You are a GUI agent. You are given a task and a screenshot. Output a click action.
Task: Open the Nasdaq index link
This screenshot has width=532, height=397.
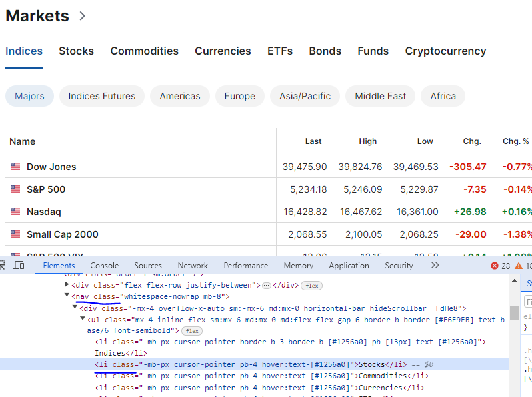click(44, 212)
